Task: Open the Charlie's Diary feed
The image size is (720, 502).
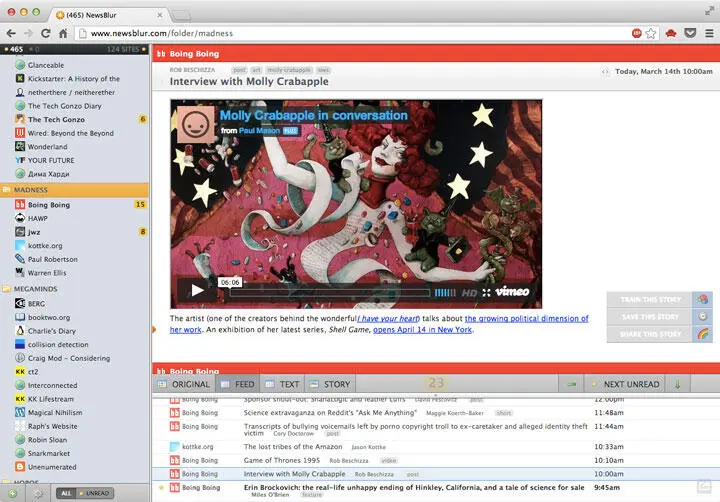Action: click(74, 331)
